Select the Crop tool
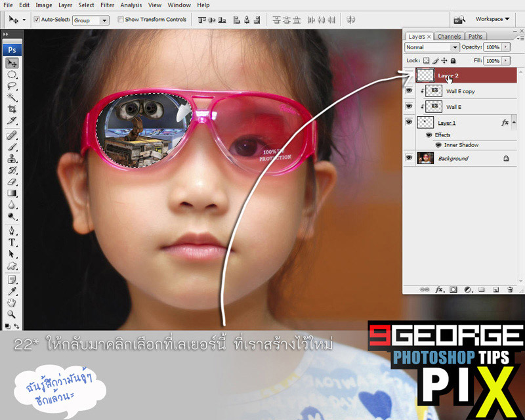The image size is (525, 420). click(x=12, y=109)
